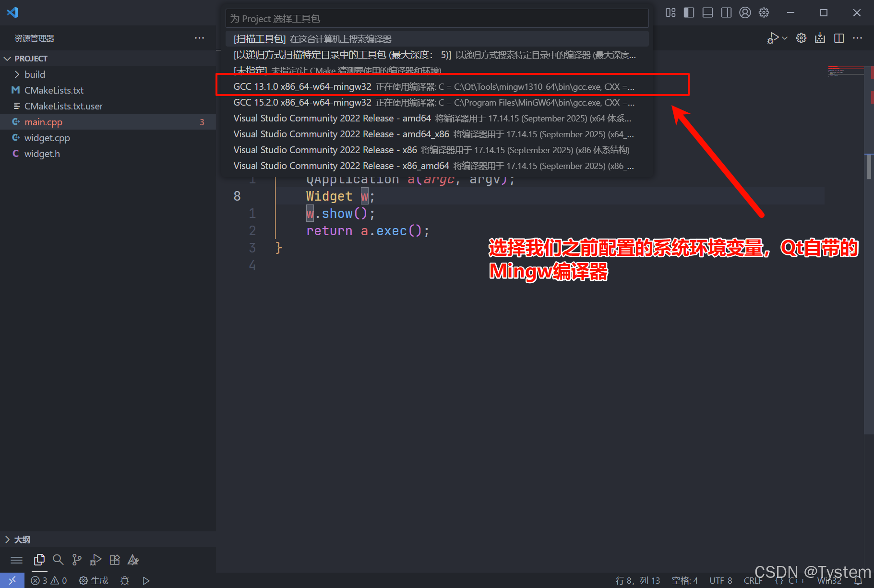The image size is (874, 588).
Task: Choose recursive kit scan option
Action: 437,55
